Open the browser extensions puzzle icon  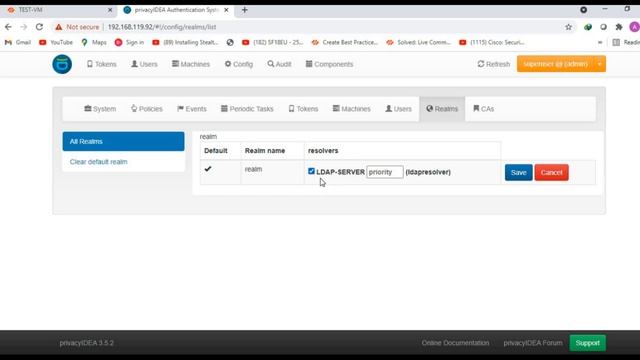click(x=619, y=27)
